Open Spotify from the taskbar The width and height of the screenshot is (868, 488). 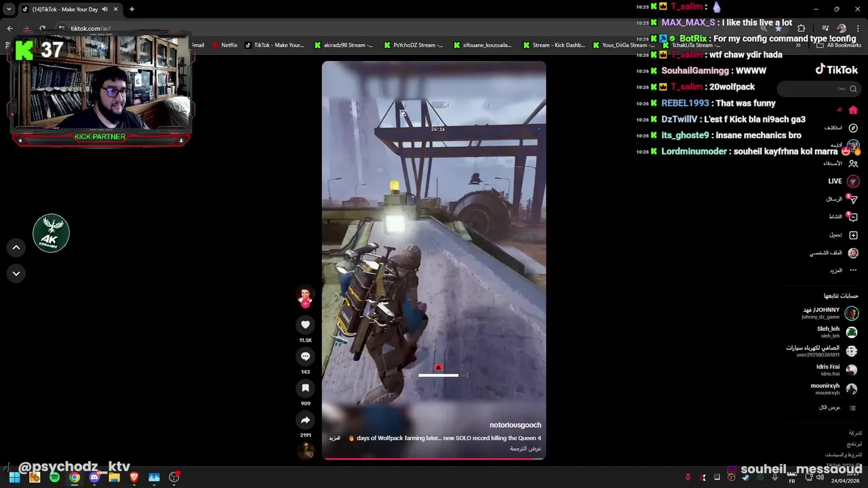[x=54, y=477]
